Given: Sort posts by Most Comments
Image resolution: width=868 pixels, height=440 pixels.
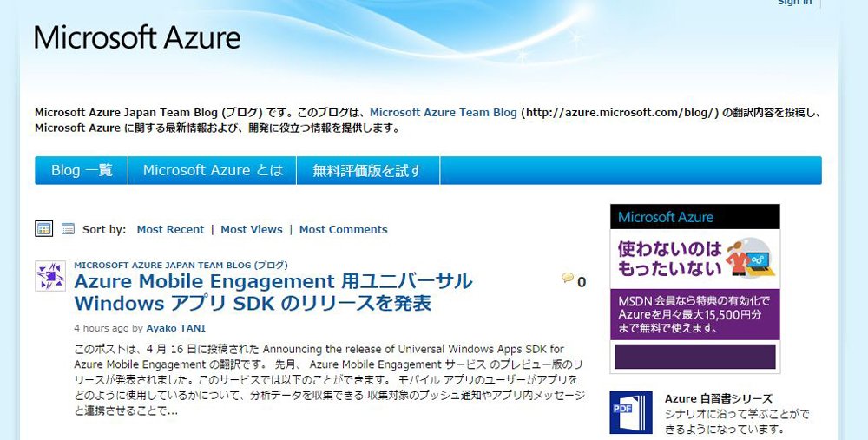Looking at the screenshot, I should point(343,229).
